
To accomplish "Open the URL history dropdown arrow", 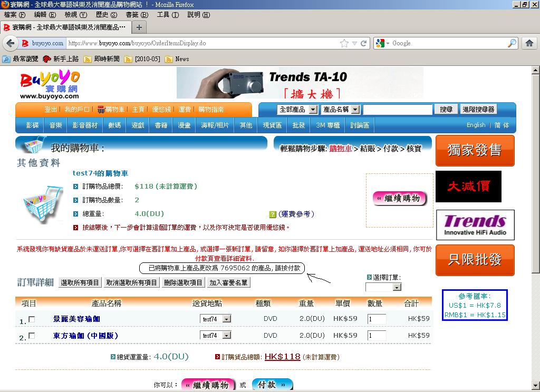I will pyautogui.click(x=354, y=43).
